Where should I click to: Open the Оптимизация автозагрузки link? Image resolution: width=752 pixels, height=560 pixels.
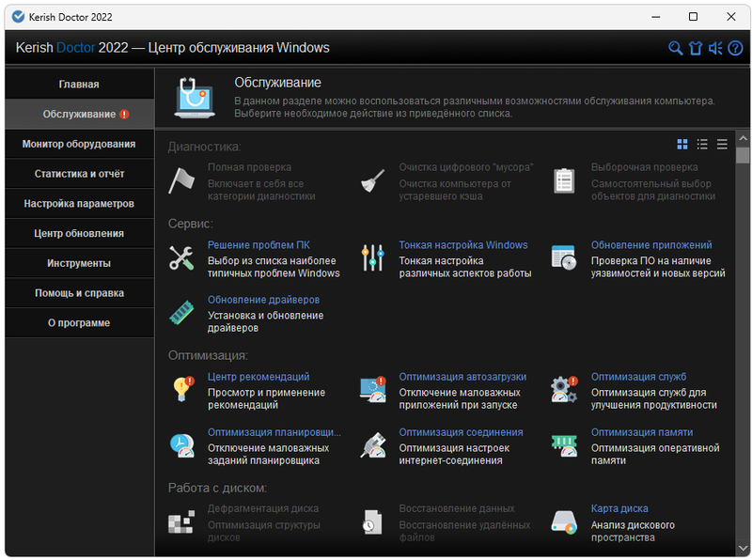(462, 377)
